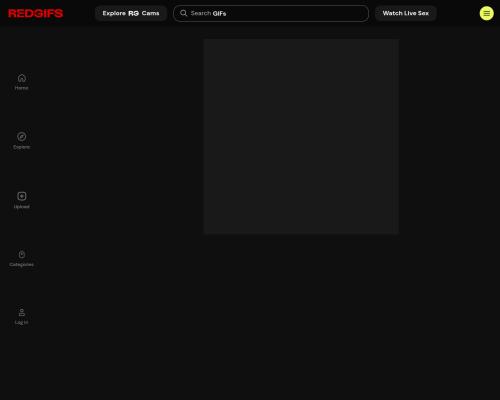
Task: Focus the Search GIFs input field
Action: (x=271, y=13)
